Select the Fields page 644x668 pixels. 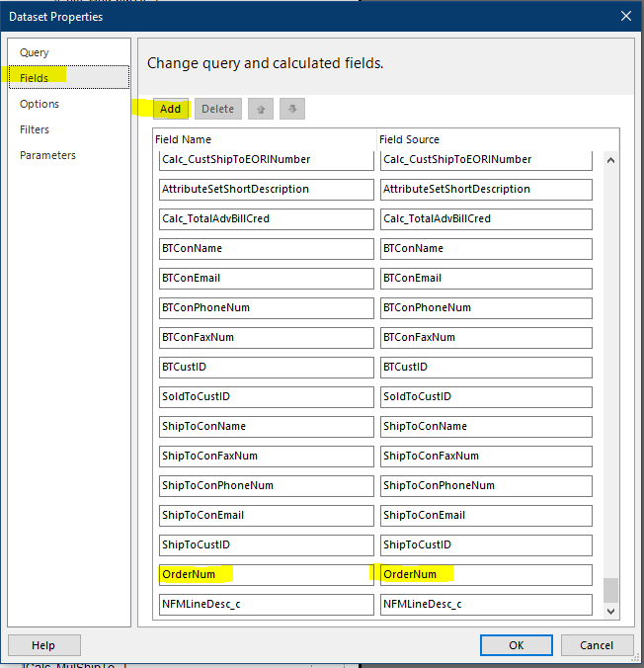coord(69,77)
